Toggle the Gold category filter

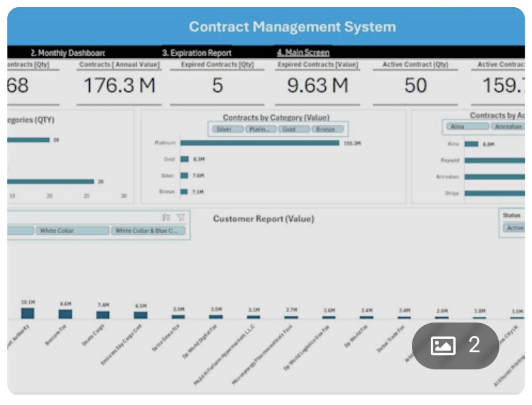[x=294, y=129]
